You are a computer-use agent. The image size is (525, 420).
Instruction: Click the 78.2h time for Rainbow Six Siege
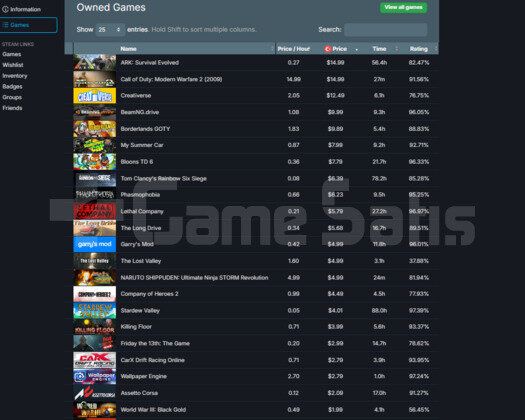coord(379,179)
